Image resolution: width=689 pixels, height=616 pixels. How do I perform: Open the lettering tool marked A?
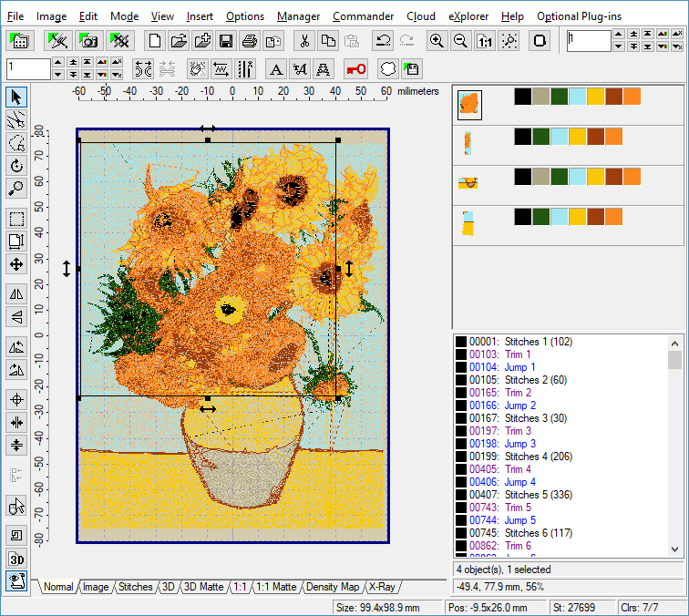pos(276,69)
